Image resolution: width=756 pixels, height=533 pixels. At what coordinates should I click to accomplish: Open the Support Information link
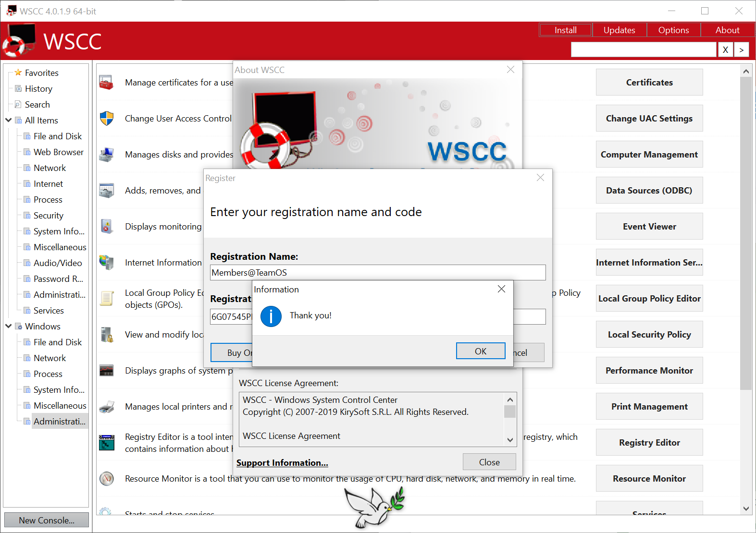(282, 463)
